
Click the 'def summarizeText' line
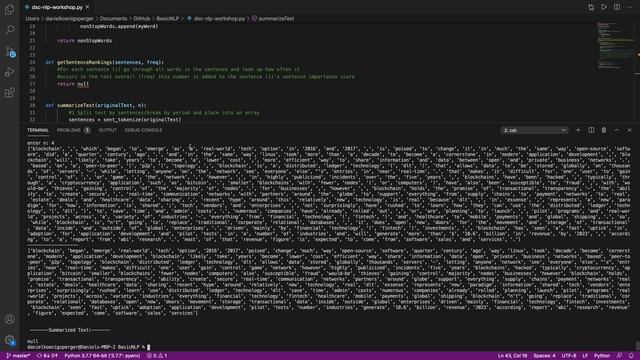coord(96,105)
